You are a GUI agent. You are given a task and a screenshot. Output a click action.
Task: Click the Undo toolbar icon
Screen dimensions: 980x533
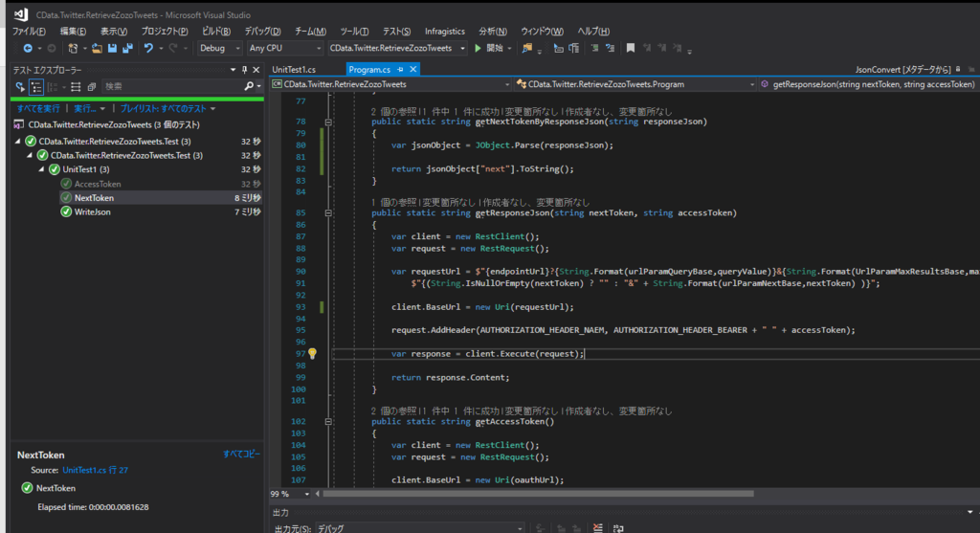(x=148, y=48)
